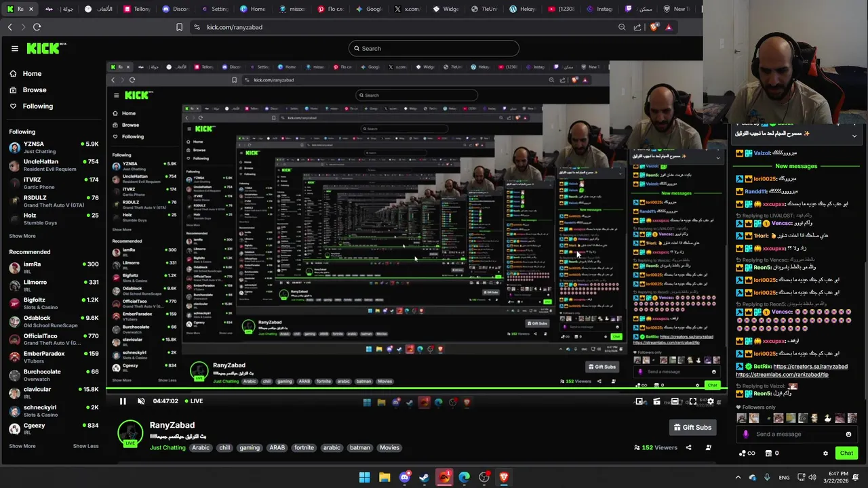Open UncleHattan channel
The height and width of the screenshot is (488, 868).
pyautogui.click(x=54, y=165)
